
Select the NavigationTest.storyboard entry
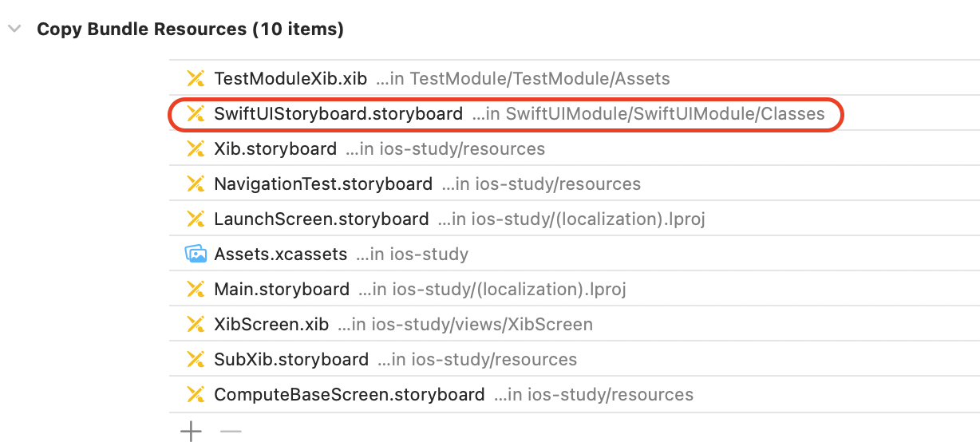coord(574,184)
